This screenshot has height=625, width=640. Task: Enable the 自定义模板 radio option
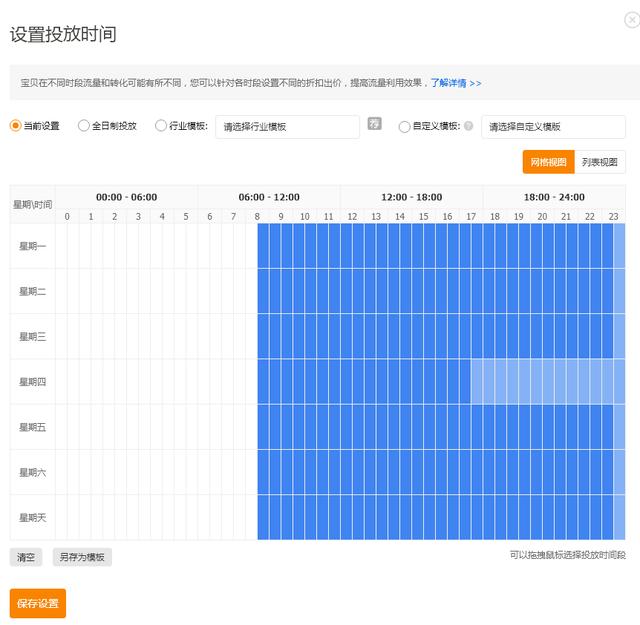tap(404, 127)
